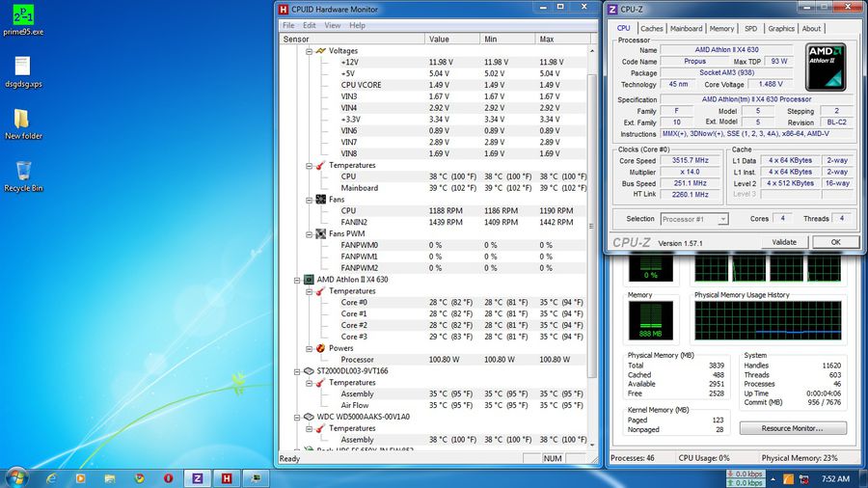Click scrollbar down arrow in HWMonitor
The image size is (868, 488).
click(592, 445)
